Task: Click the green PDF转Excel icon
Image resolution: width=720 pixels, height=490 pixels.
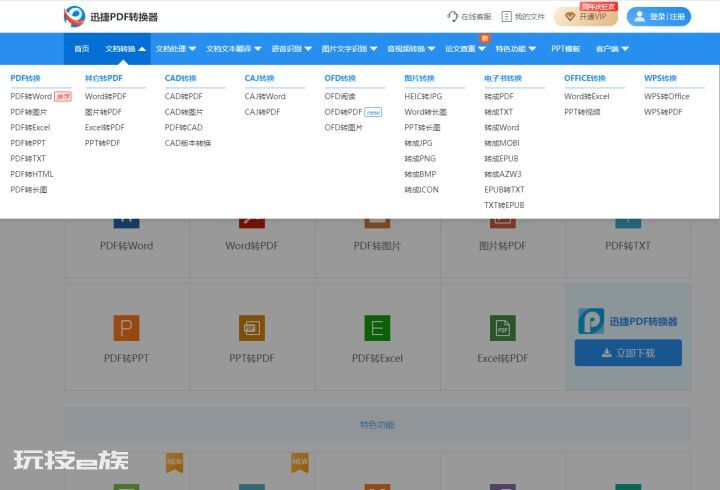Action: pos(377,328)
